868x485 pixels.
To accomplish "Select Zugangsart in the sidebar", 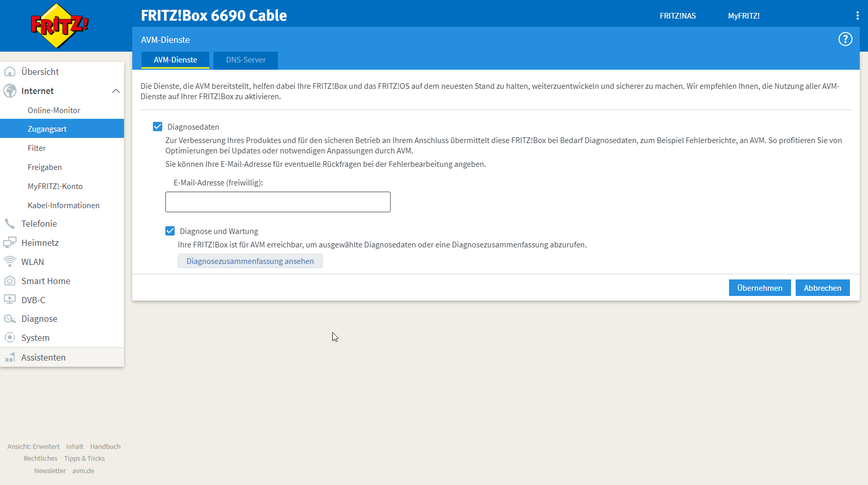I will point(62,129).
